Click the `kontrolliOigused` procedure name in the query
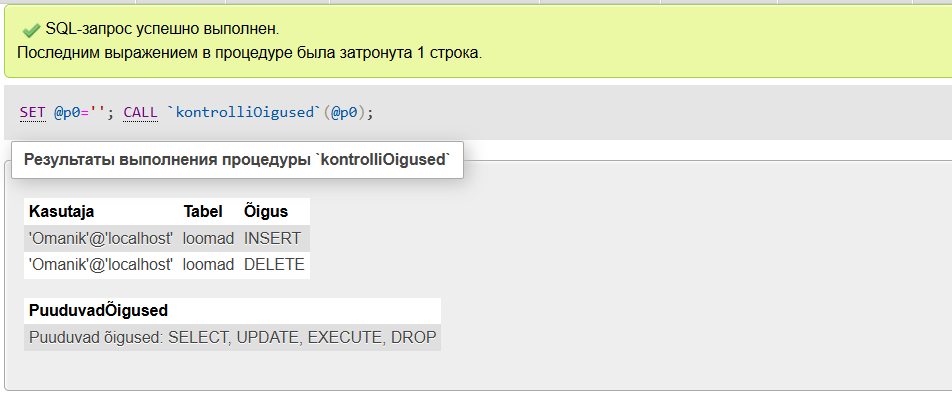The width and height of the screenshot is (952, 408). click(x=245, y=113)
